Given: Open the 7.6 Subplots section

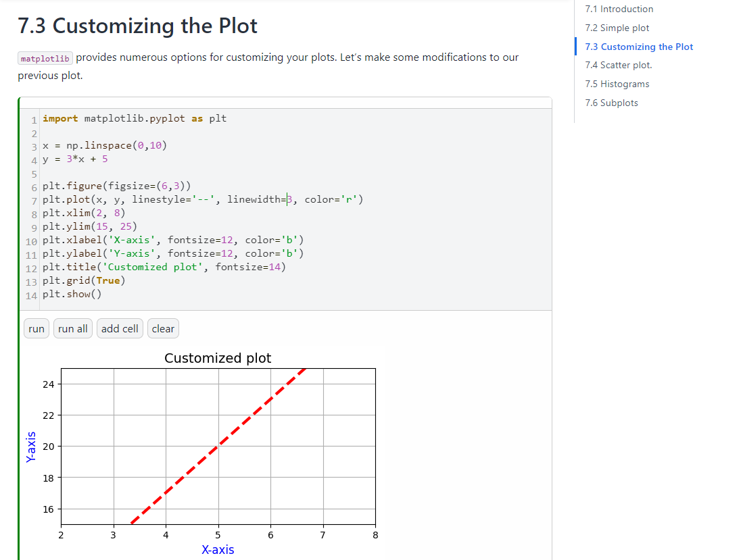Looking at the screenshot, I should click(x=611, y=103).
